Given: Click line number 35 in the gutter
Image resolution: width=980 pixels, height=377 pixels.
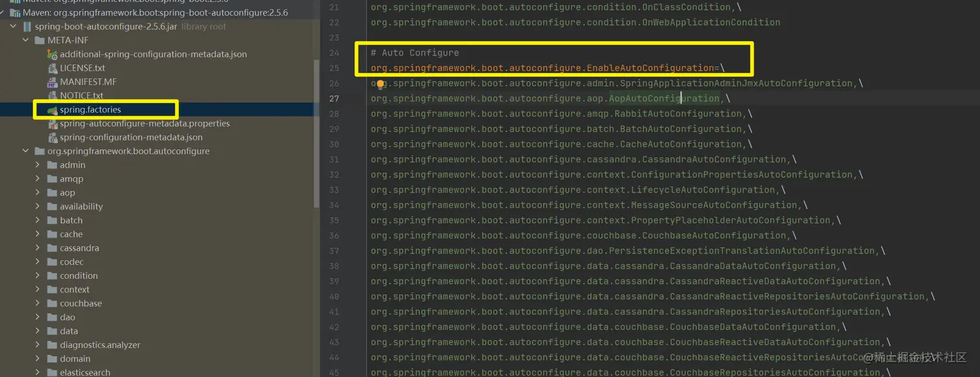Looking at the screenshot, I should (x=334, y=220).
